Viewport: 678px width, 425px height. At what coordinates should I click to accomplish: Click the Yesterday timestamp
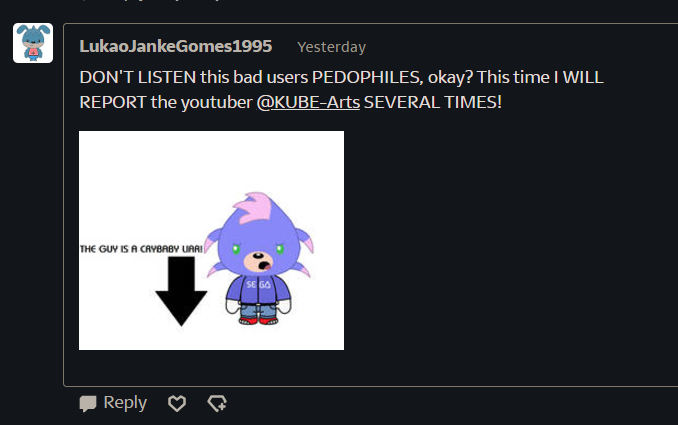point(332,47)
